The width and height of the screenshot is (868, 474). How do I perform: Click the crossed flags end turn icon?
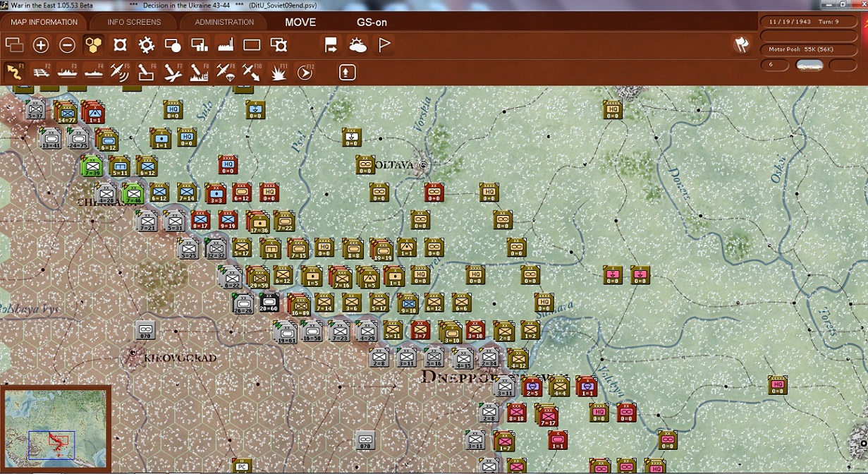pos(741,45)
